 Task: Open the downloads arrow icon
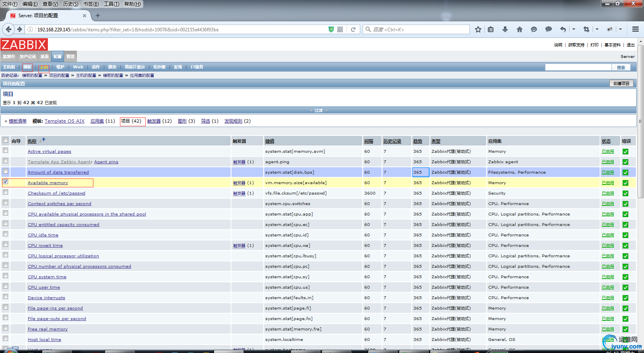(505, 29)
